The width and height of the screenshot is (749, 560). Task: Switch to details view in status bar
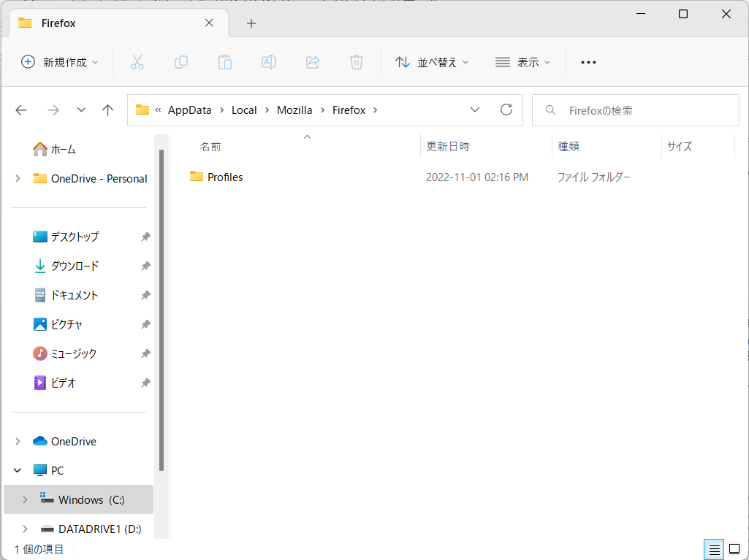point(714,550)
